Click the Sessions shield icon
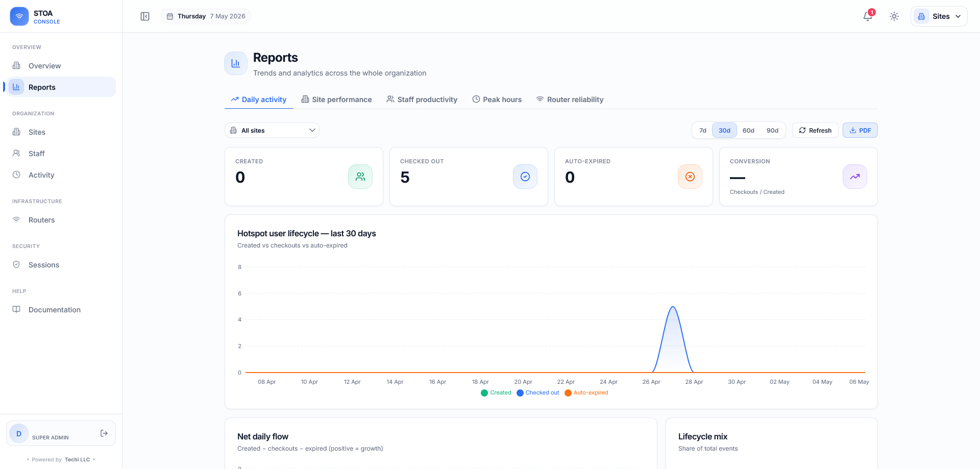The height and width of the screenshot is (469, 980). tap(16, 264)
